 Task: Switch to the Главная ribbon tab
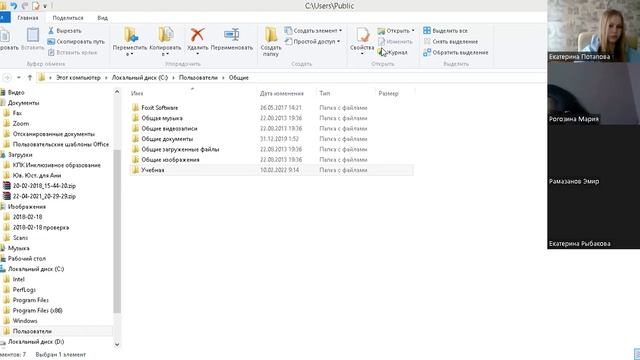(28, 18)
